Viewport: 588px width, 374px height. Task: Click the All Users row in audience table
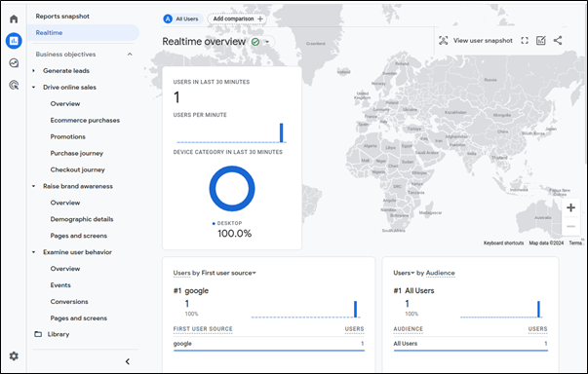[x=471, y=344]
